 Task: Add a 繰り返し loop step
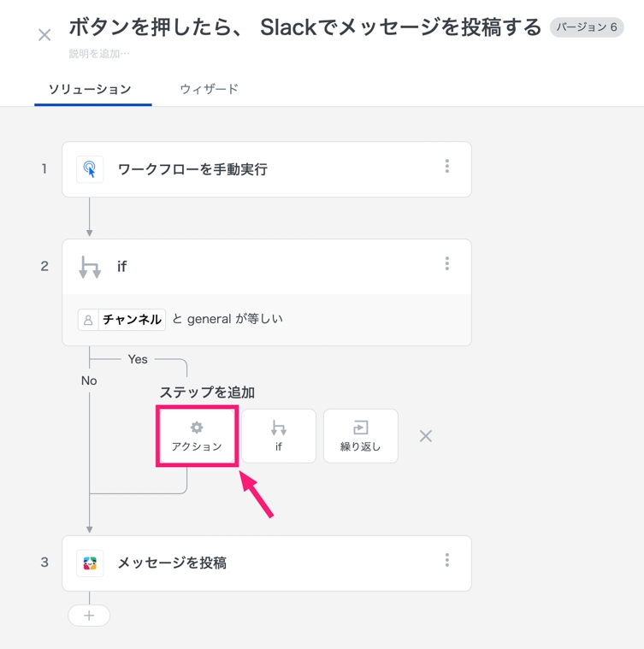360,436
